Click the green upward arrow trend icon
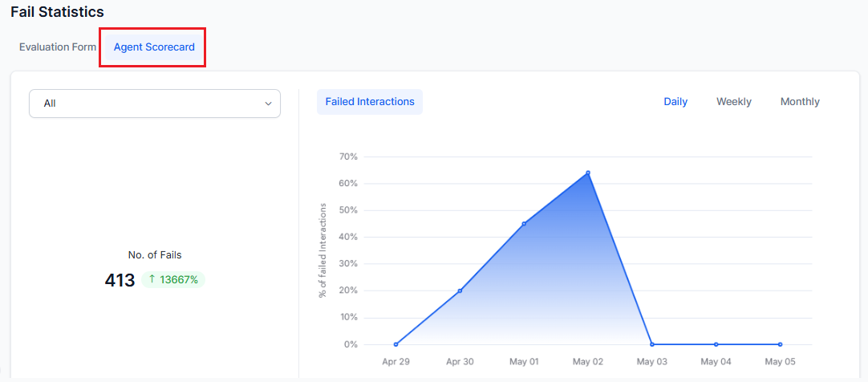The height and width of the screenshot is (382, 868). click(152, 279)
